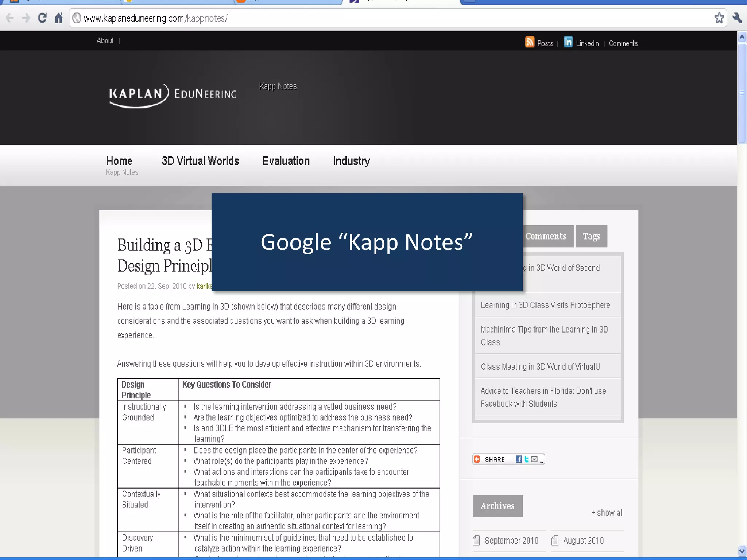
Task: Open Class Meeting in 3D World of VirtualU
Action: click(540, 366)
